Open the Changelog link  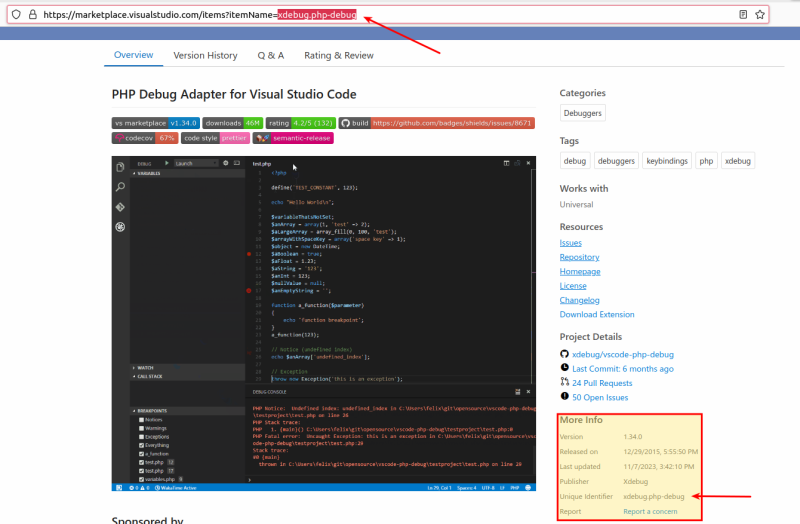579,300
